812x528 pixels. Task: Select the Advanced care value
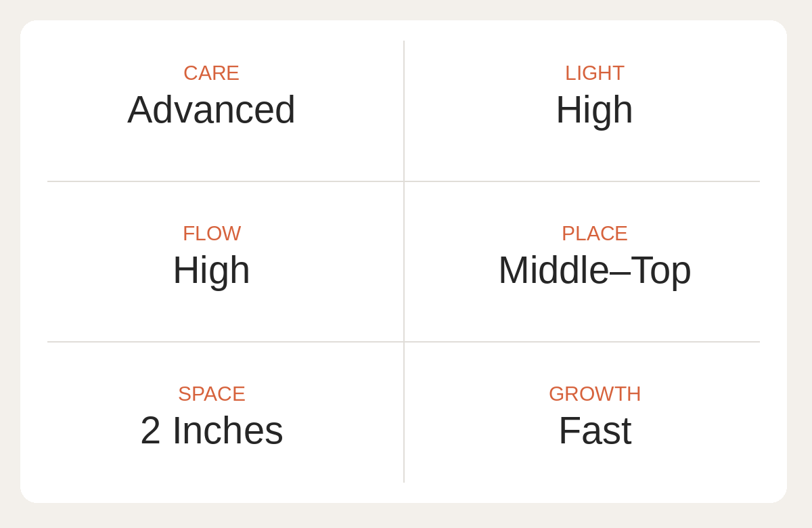(211, 110)
